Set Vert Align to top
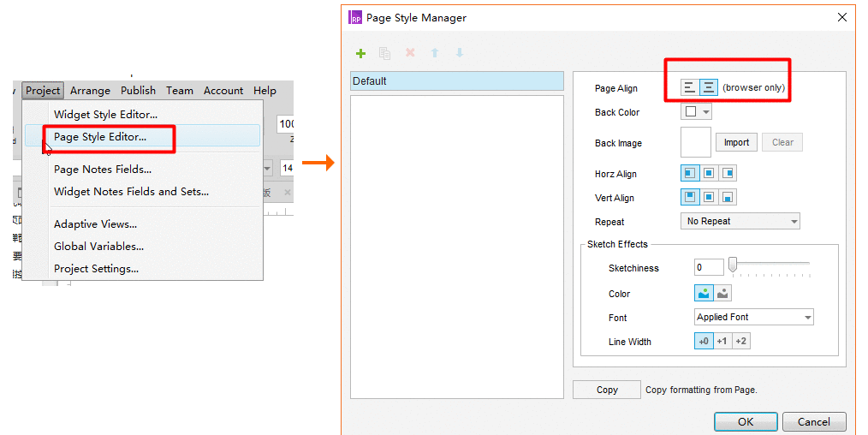868x435 pixels. (690, 197)
